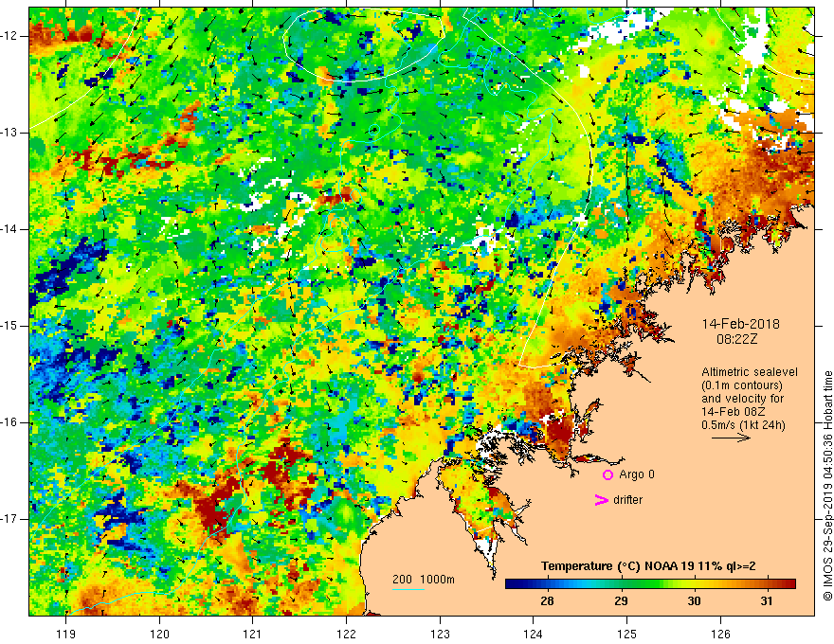
Task: Click longitude axis label 122
Action: click(x=346, y=634)
